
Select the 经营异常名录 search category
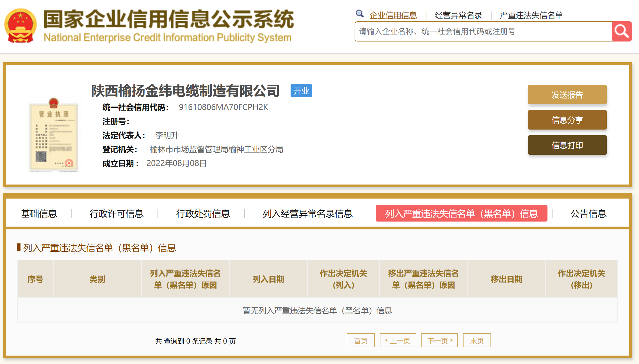(458, 15)
